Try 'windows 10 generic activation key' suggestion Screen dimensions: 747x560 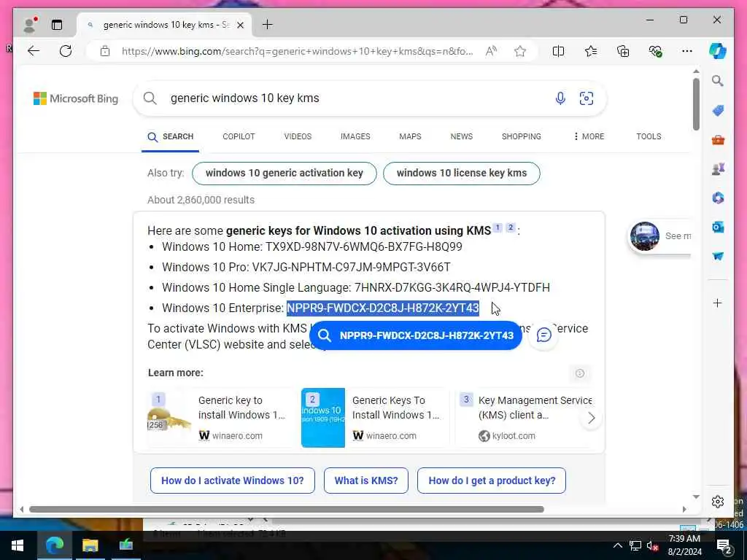click(x=285, y=174)
